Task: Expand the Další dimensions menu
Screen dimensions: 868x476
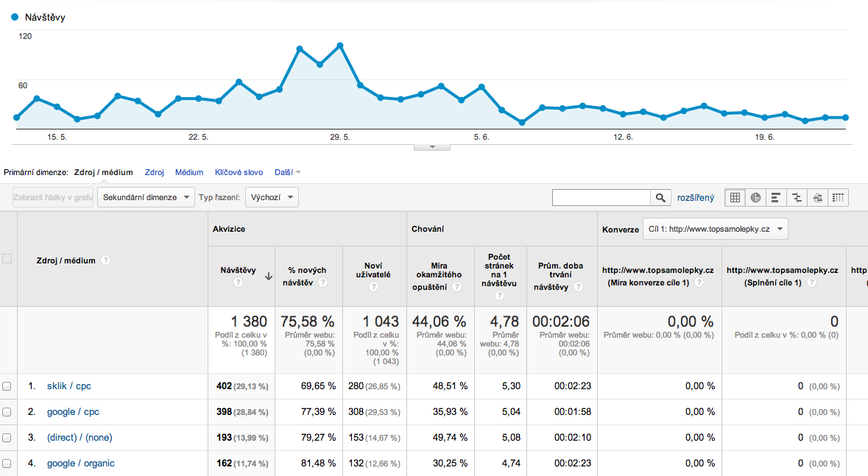Action: [x=287, y=172]
